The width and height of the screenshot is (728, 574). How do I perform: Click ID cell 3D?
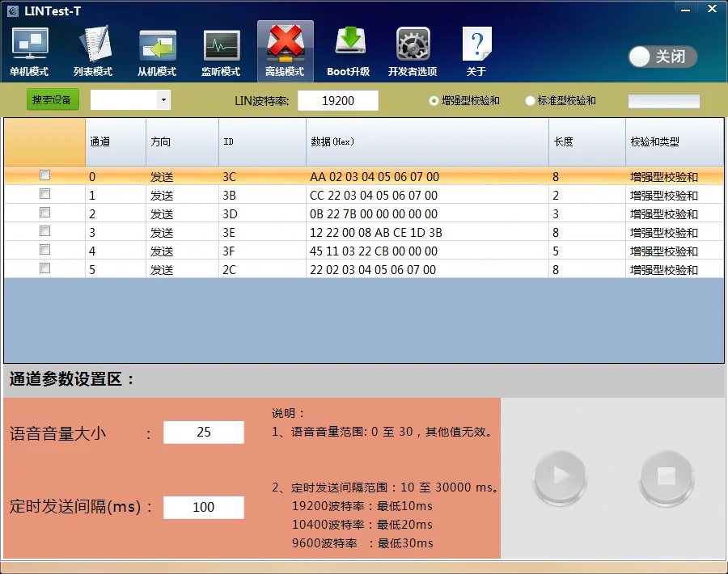tap(262, 214)
